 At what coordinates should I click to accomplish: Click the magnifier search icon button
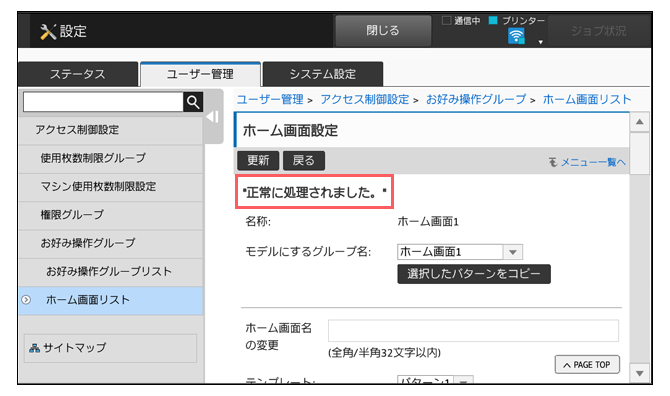(193, 102)
